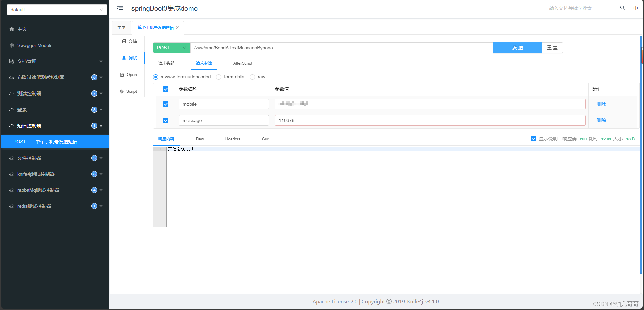The height and width of the screenshot is (310, 644).
Task: Open the 请求头部 tab
Action: click(166, 63)
